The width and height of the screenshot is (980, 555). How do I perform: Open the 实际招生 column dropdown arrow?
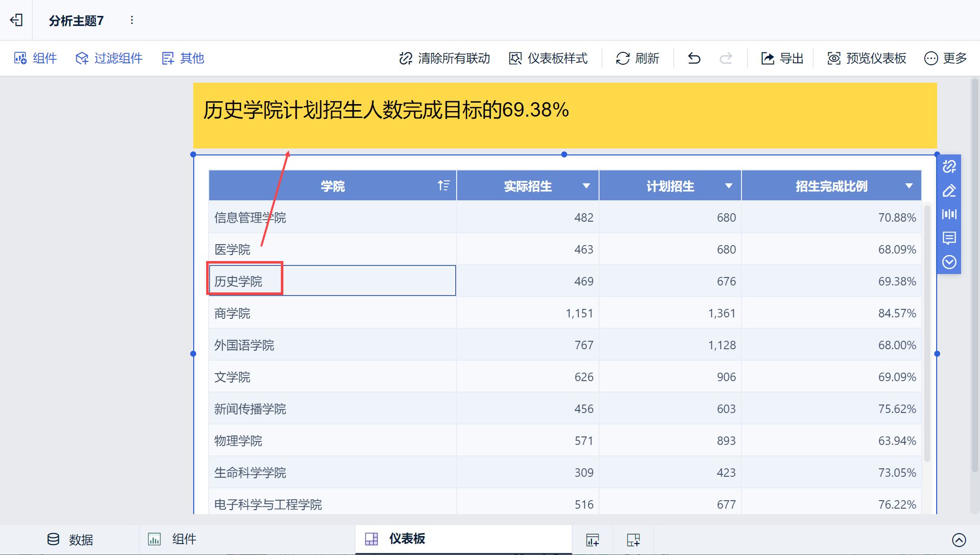click(x=586, y=186)
